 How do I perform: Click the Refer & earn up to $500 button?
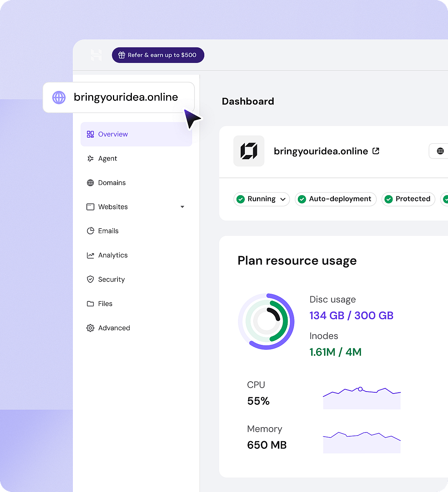pyautogui.click(x=158, y=55)
